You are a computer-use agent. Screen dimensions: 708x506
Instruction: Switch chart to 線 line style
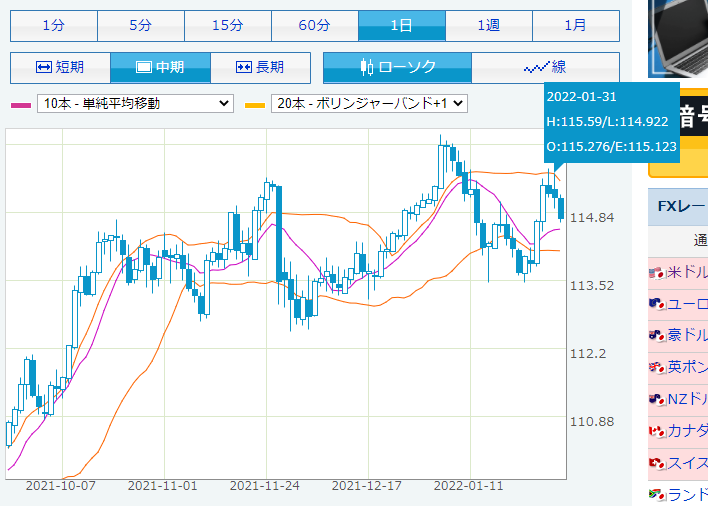point(545,67)
